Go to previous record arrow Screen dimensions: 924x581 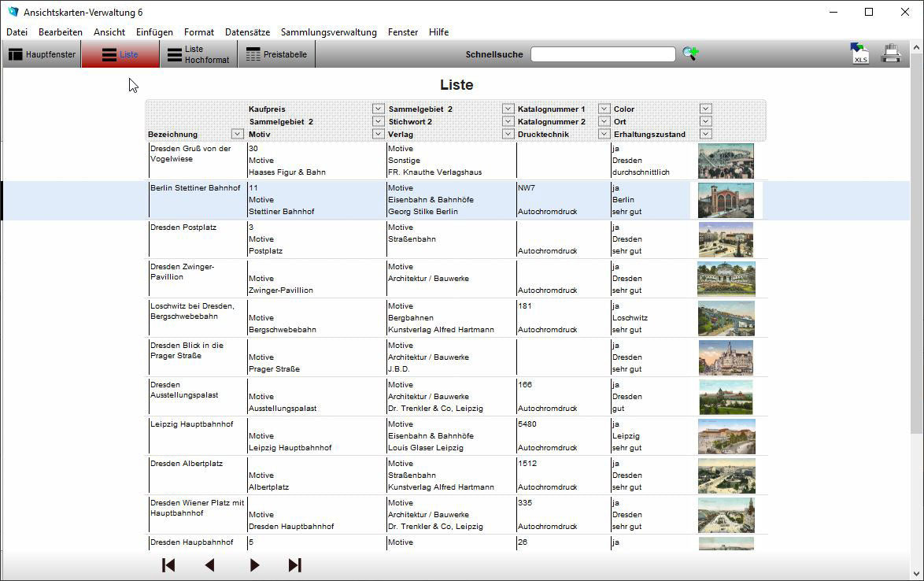tap(209, 564)
